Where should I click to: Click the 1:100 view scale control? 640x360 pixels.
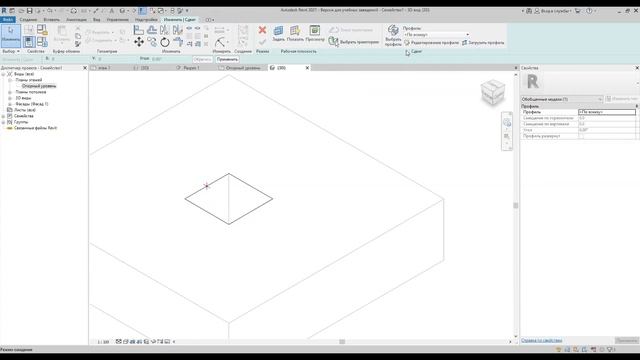pyautogui.click(x=103, y=342)
